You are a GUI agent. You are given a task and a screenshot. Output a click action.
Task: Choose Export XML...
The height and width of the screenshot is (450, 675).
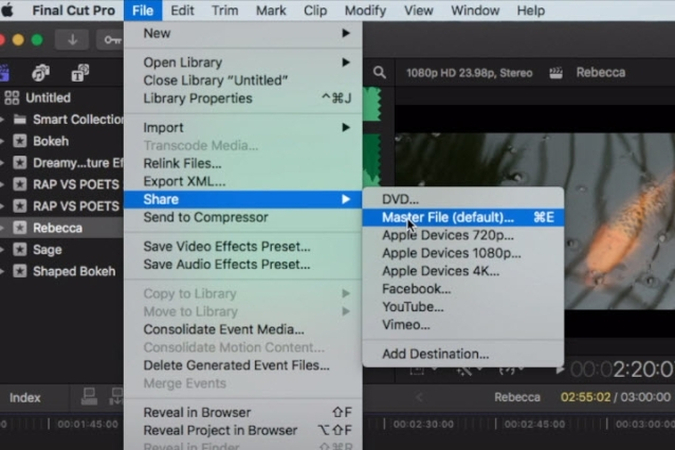(243, 181)
